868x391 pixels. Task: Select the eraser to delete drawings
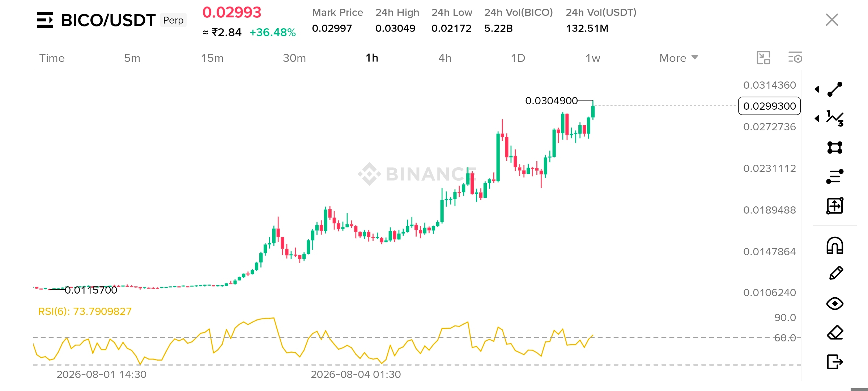pos(835,332)
